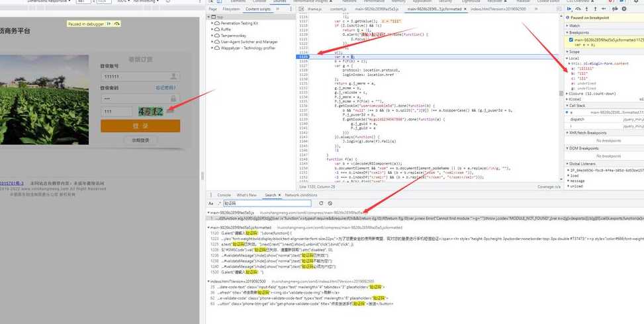Open the navigator pane three-dot menu
The height and width of the screenshot is (324, 644).
pyautogui.click(x=291, y=9)
